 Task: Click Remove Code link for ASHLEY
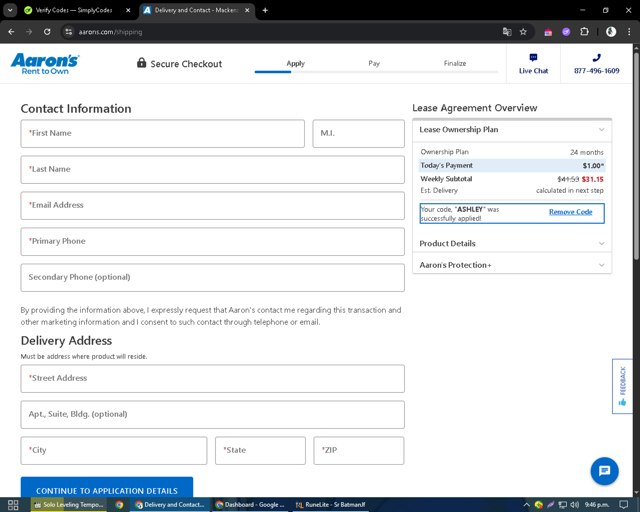click(x=570, y=211)
